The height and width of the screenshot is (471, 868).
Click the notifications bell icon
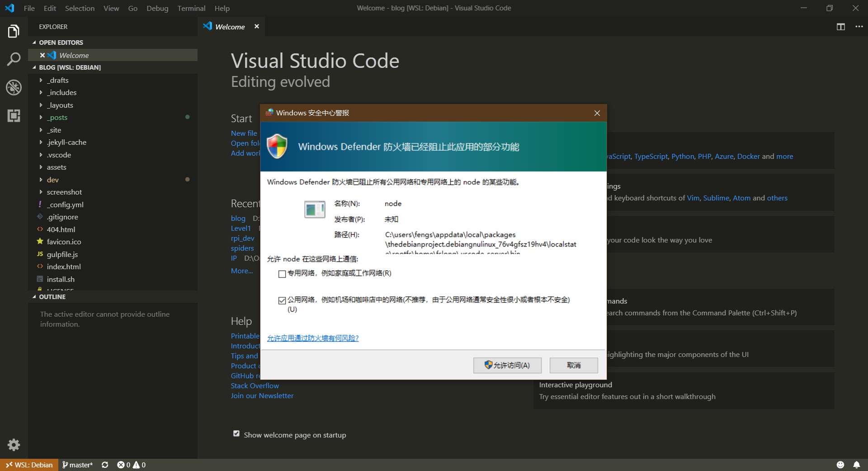(856, 465)
